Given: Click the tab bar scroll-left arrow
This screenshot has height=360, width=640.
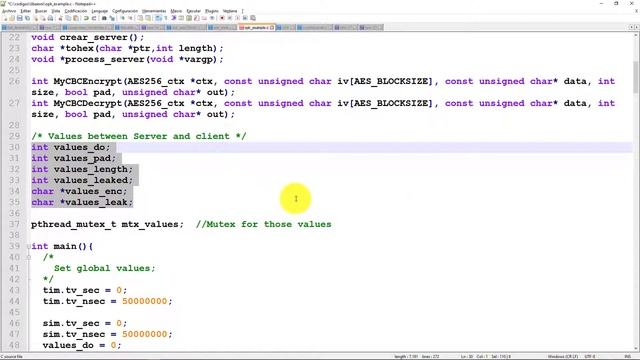Looking at the screenshot, I should 631,27.
